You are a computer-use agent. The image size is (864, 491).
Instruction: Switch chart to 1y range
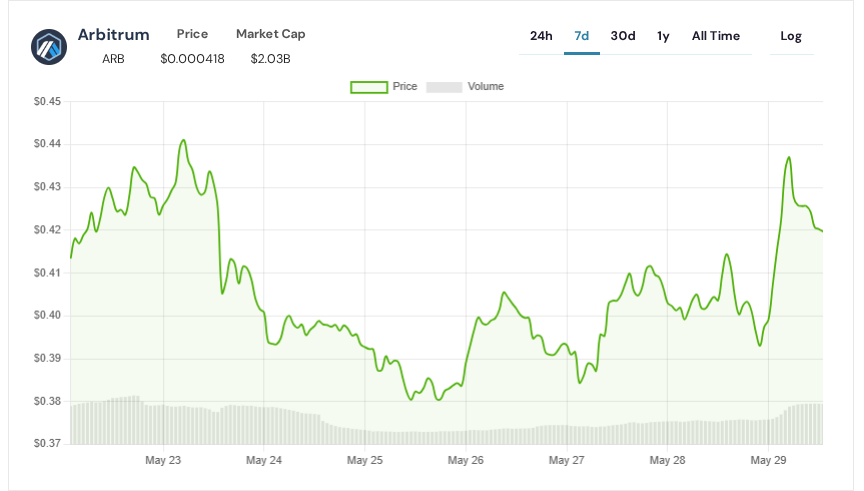pyautogui.click(x=663, y=36)
